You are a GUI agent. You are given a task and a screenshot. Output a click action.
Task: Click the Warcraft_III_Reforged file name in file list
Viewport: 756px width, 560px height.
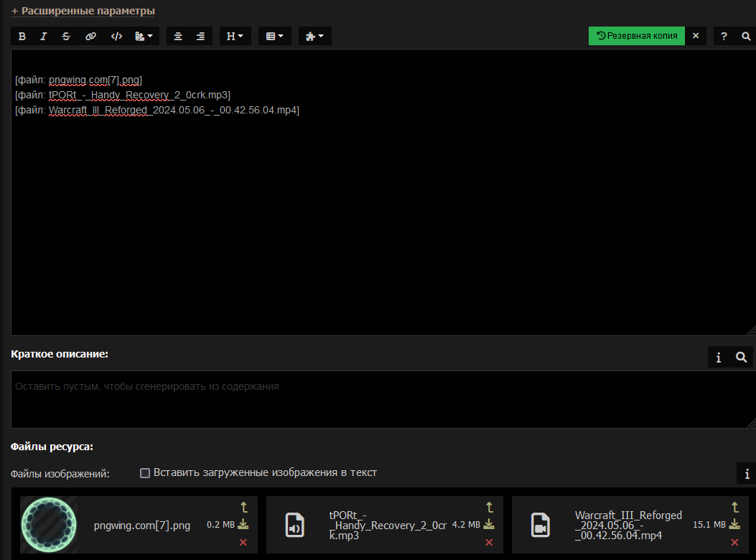click(x=628, y=526)
